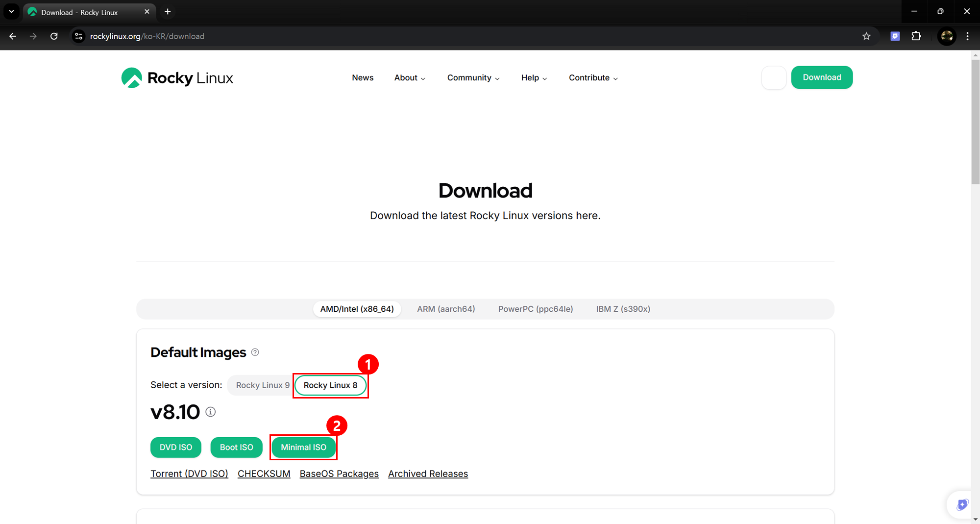Open the tab search dropdown arrow
980x524 pixels.
11,12
